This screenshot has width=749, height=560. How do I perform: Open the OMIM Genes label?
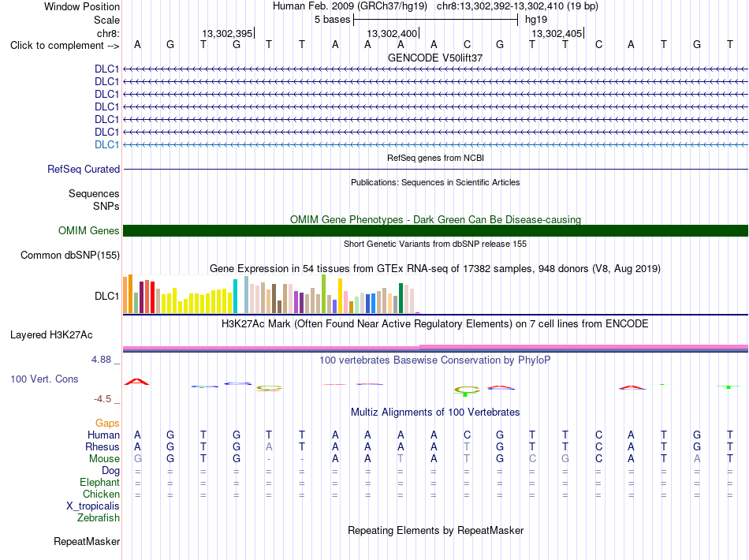(x=88, y=231)
